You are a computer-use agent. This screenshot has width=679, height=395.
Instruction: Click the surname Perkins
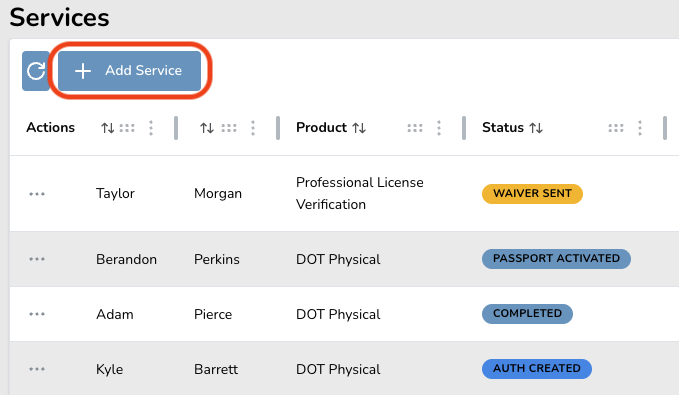coord(217,259)
